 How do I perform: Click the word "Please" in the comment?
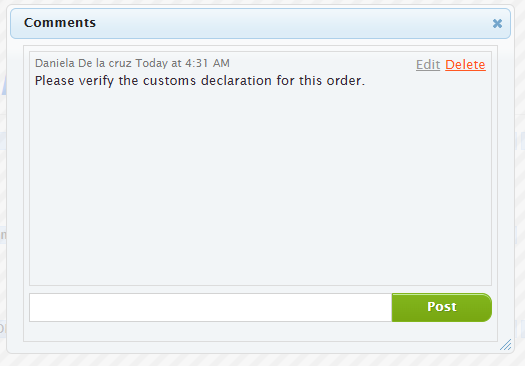(x=55, y=81)
